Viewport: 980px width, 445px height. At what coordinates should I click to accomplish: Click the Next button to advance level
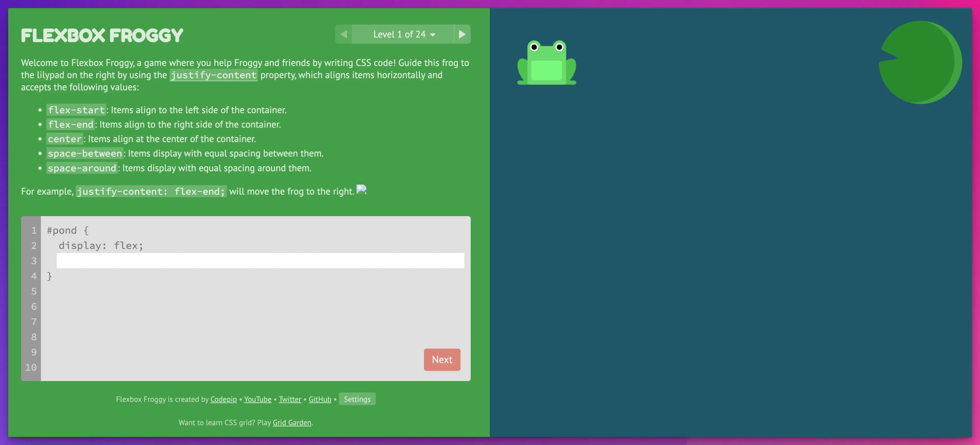click(x=441, y=360)
